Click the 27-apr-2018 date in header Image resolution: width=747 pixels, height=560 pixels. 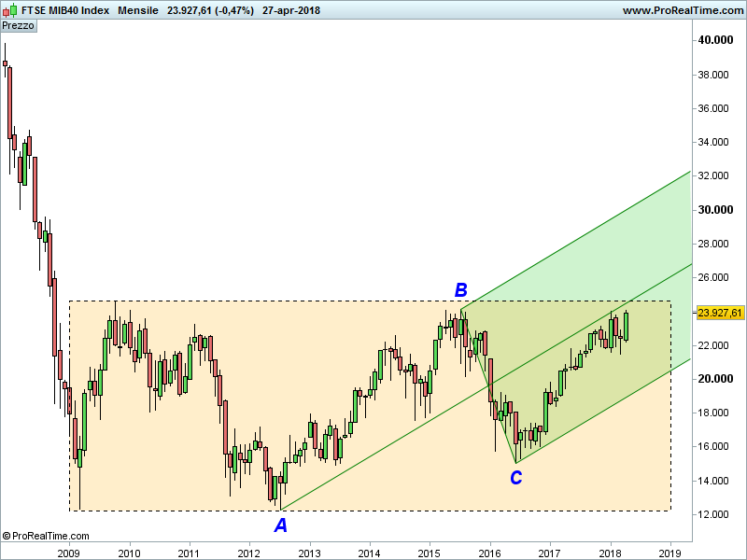pyautogui.click(x=291, y=10)
